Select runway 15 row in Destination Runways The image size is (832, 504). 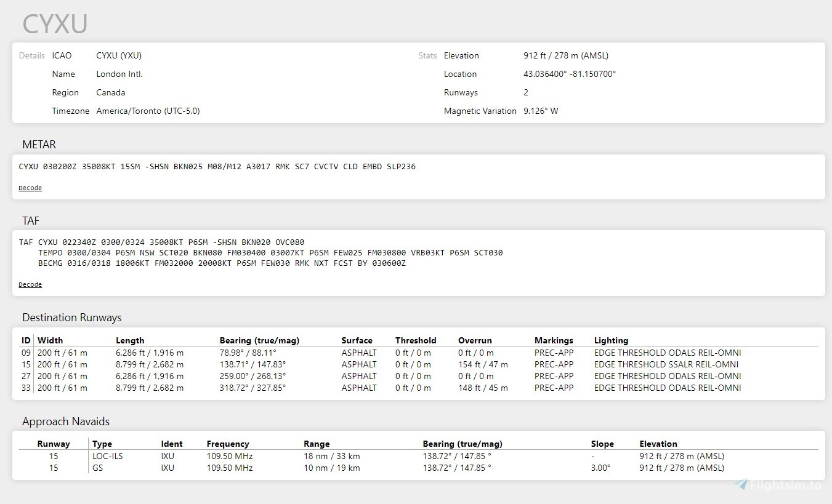246,364
